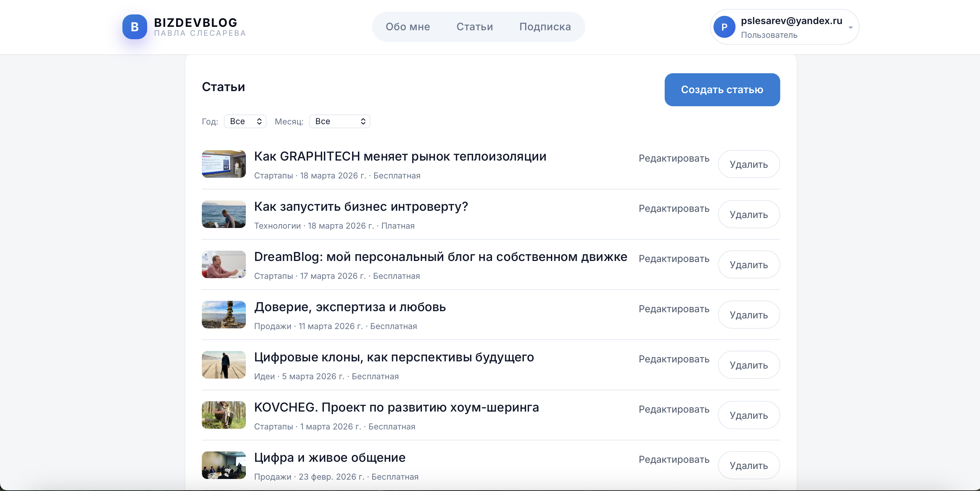Expand the user account dropdown arrow

click(851, 28)
